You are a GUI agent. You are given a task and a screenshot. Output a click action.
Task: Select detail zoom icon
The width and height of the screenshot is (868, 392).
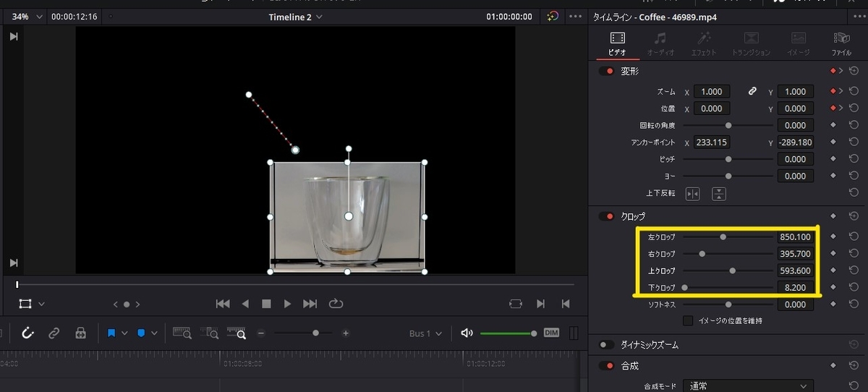[210, 333]
